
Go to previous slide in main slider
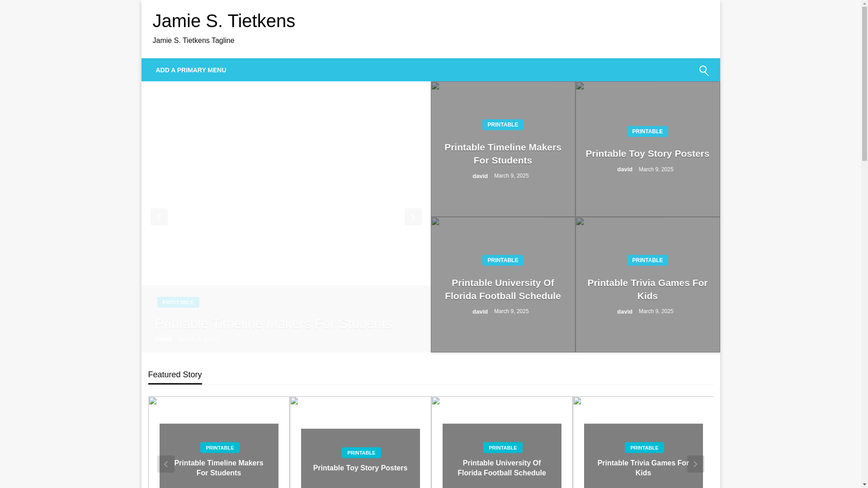pos(159,217)
